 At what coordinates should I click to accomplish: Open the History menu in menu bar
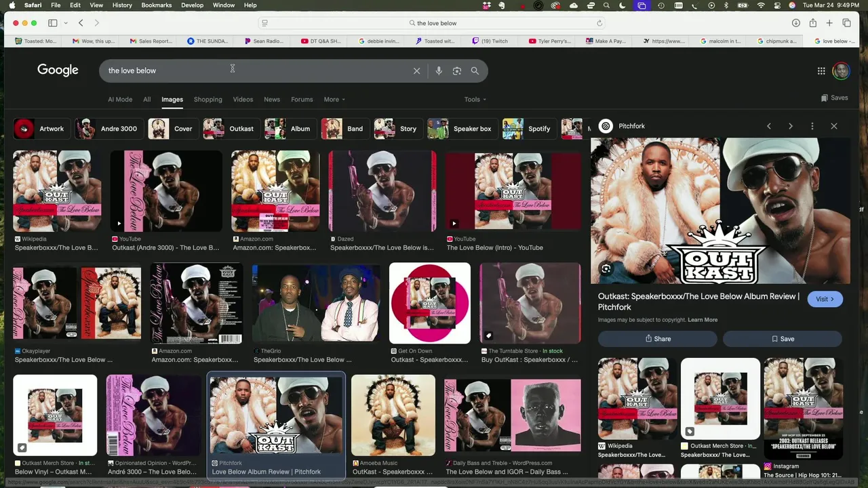point(122,5)
